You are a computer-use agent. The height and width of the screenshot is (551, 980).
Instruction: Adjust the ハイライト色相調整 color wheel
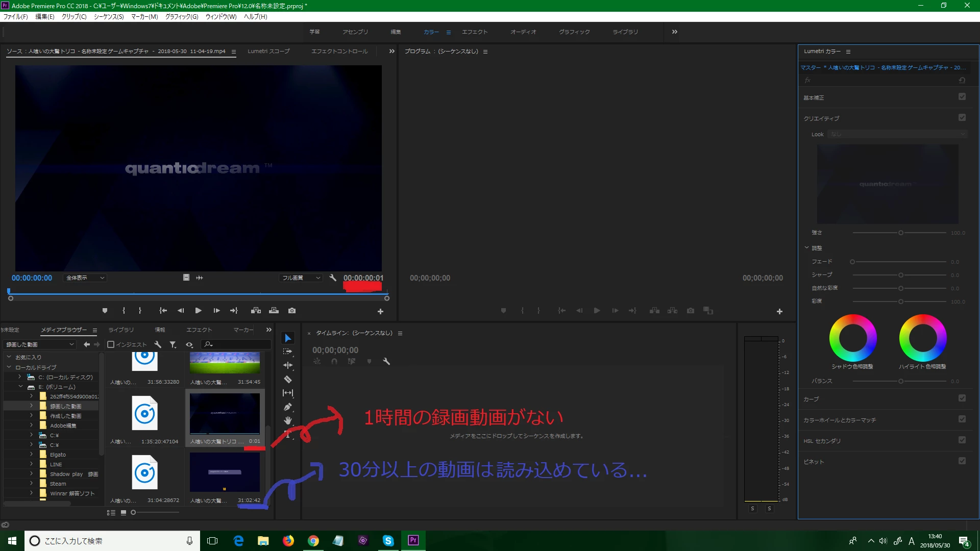[x=923, y=338]
